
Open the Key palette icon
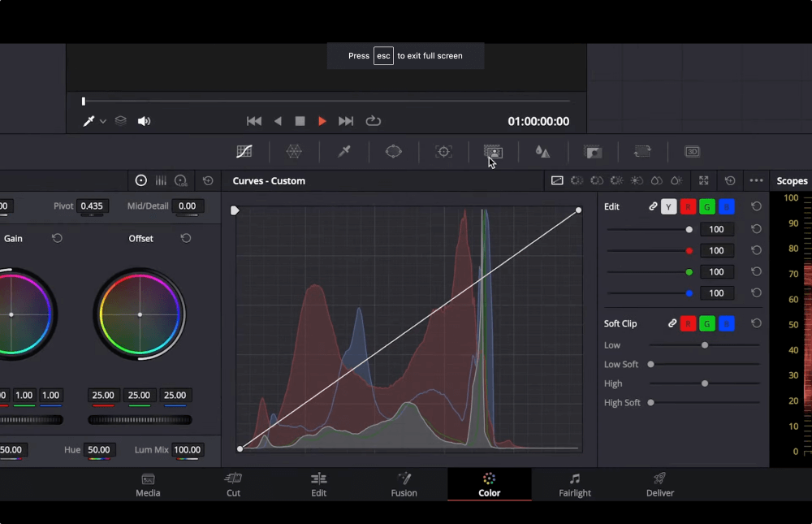pos(593,151)
